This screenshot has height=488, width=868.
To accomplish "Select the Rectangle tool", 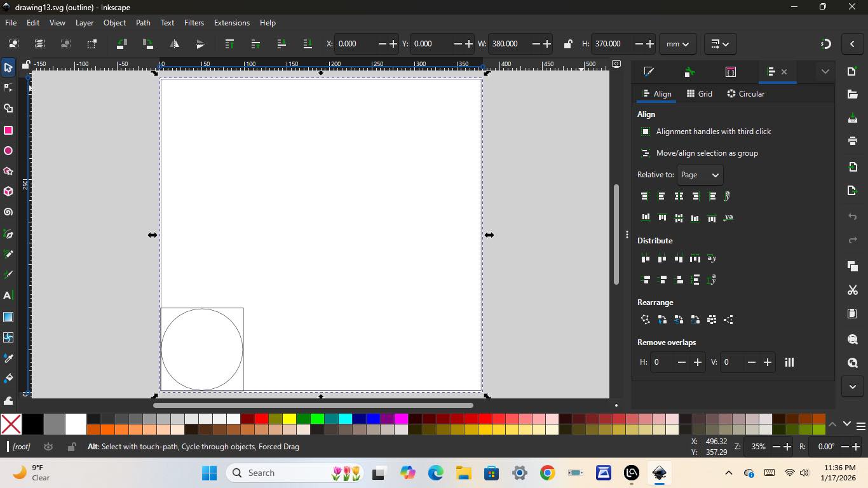I will [8, 130].
